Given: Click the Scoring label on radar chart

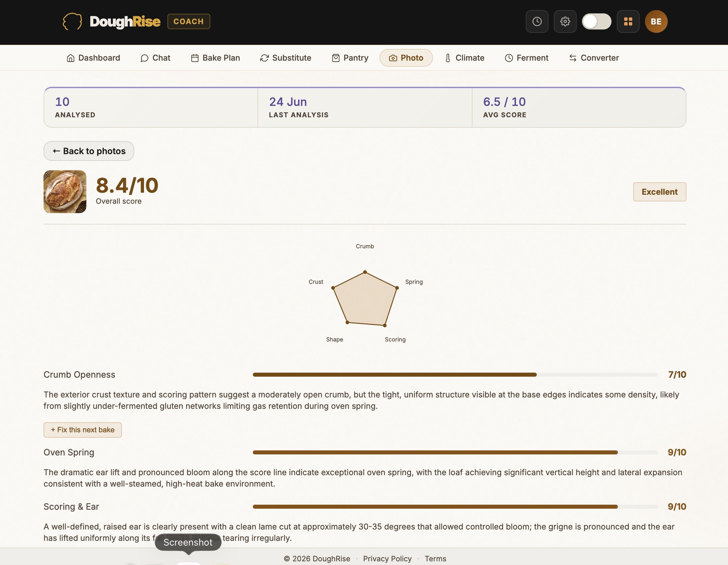Looking at the screenshot, I should 395,339.
